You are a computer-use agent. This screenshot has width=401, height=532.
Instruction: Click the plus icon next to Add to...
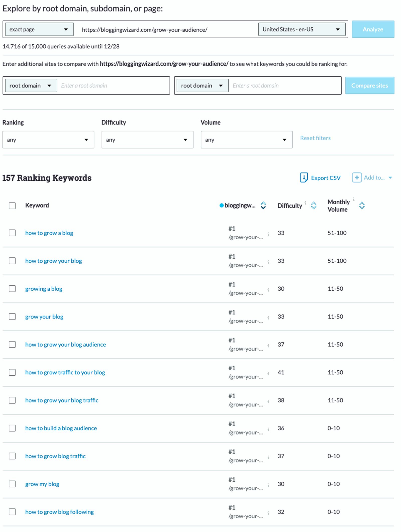pos(357,177)
